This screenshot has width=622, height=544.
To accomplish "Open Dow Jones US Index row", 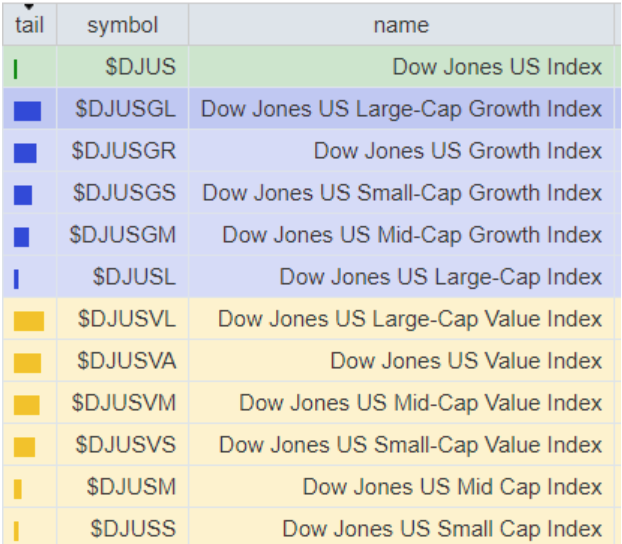I will click(x=497, y=67).
